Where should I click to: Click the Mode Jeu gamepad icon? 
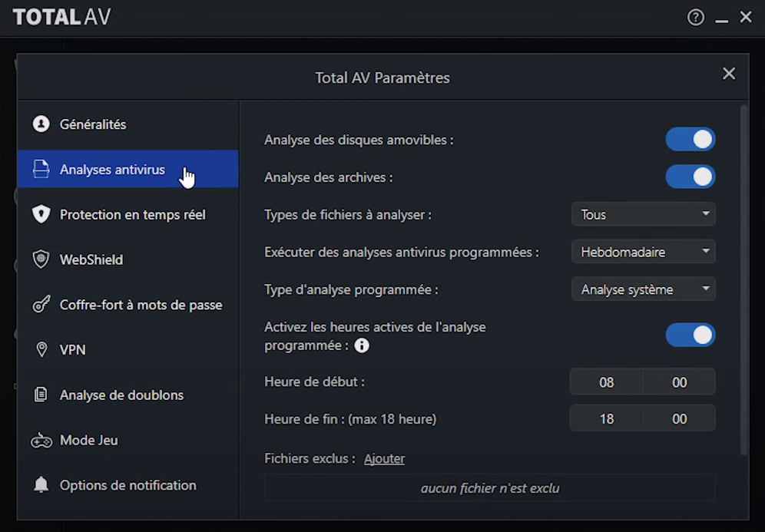(x=41, y=441)
